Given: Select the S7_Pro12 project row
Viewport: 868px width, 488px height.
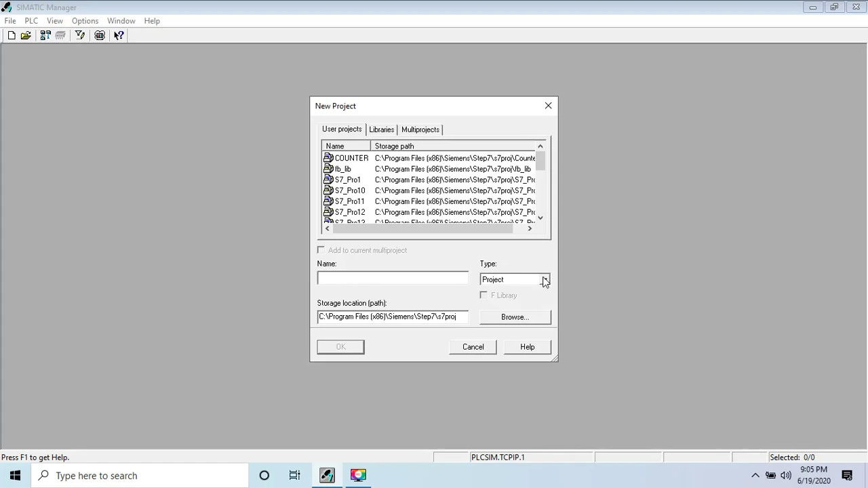Looking at the screenshot, I should click(x=429, y=212).
